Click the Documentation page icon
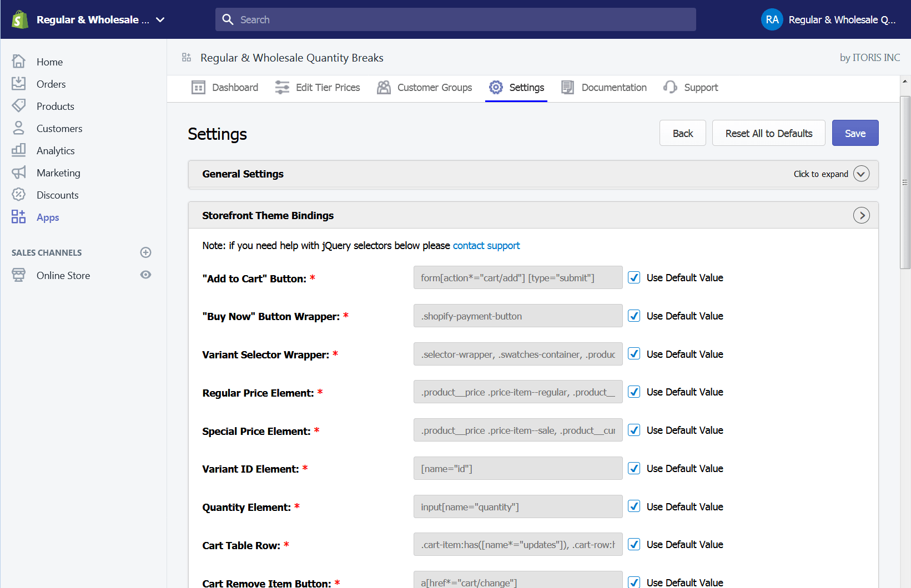911x588 pixels. (x=567, y=87)
